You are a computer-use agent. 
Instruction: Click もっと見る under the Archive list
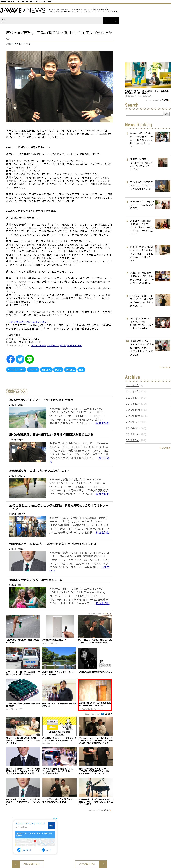click(165, 448)
